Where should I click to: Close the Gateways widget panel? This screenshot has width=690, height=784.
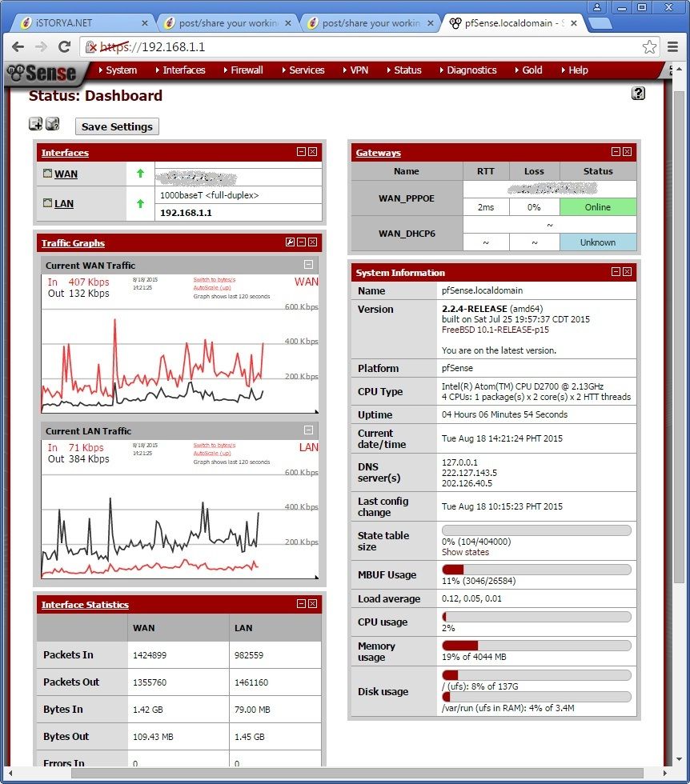tap(627, 152)
